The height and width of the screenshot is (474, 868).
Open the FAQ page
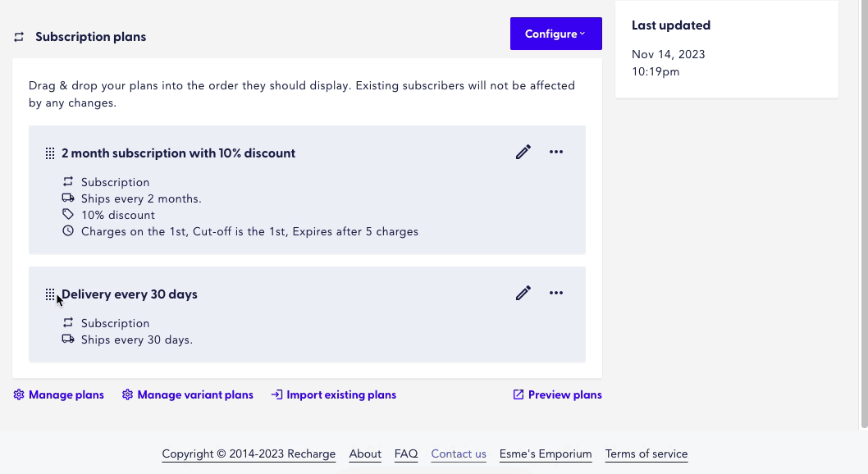[405, 453]
